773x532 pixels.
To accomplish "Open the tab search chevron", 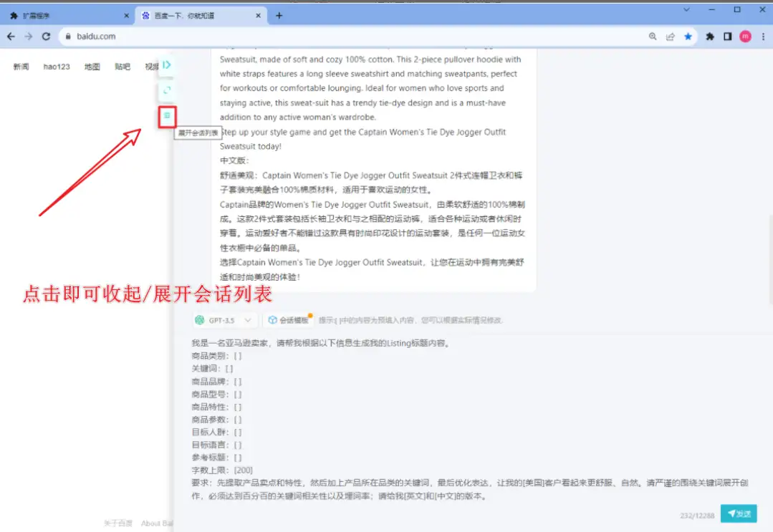I will [x=686, y=9].
